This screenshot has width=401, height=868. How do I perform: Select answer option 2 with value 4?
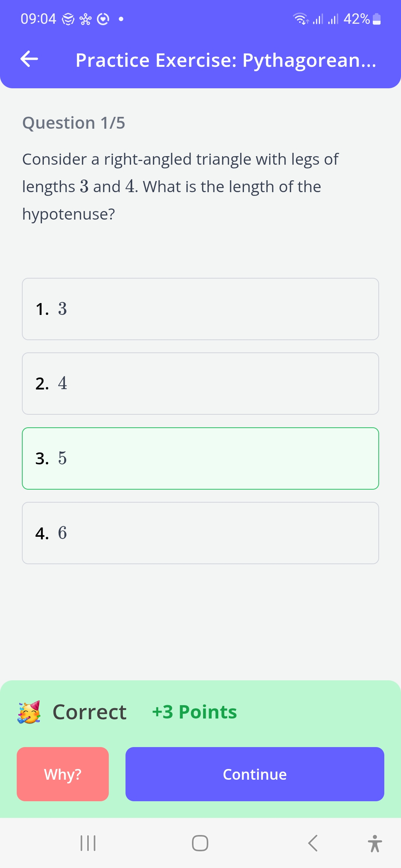coord(200,384)
